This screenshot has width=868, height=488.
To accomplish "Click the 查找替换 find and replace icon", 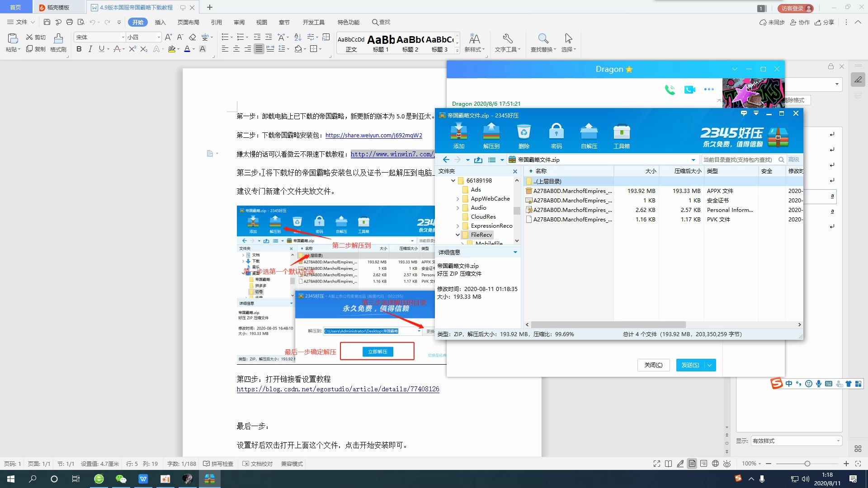I will (x=543, y=42).
